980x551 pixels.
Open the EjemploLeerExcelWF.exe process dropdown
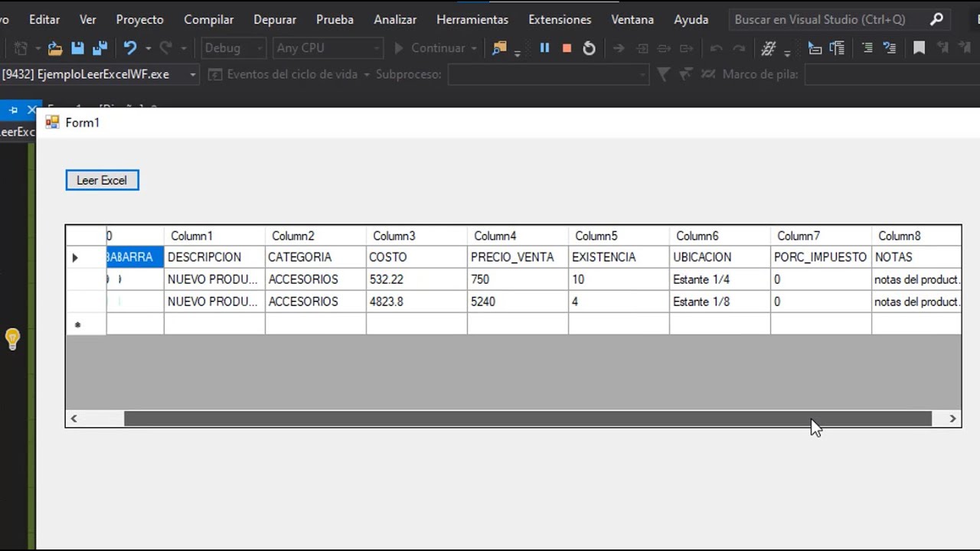click(x=99, y=74)
